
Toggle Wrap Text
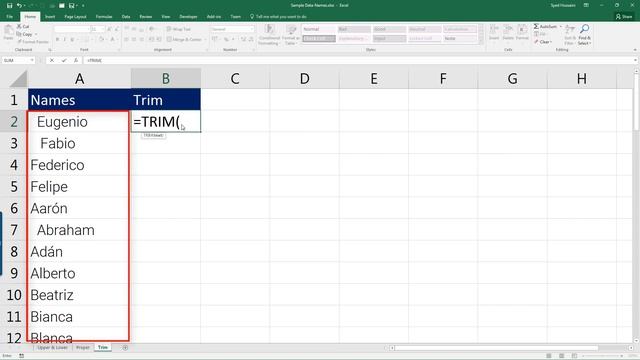point(179,29)
